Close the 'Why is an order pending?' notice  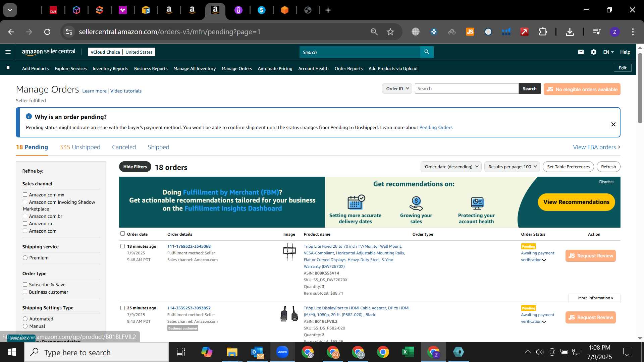pyautogui.click(x=613, y=124)
